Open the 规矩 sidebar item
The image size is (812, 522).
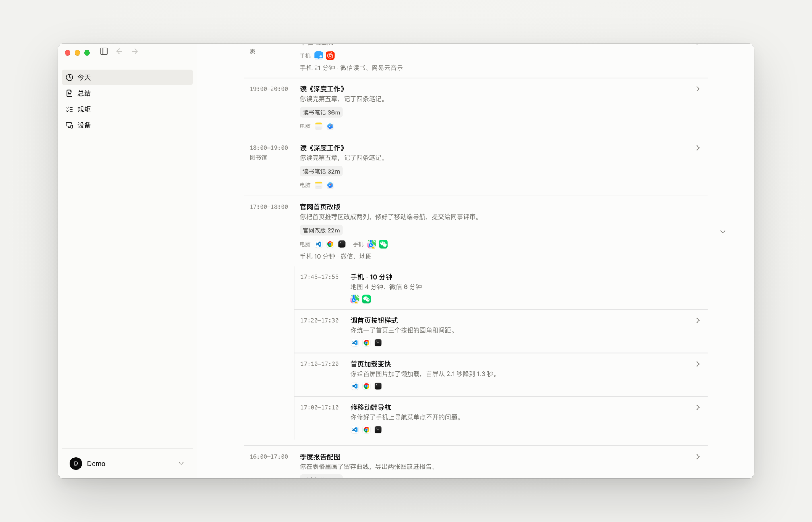click(x=127, y=109)
